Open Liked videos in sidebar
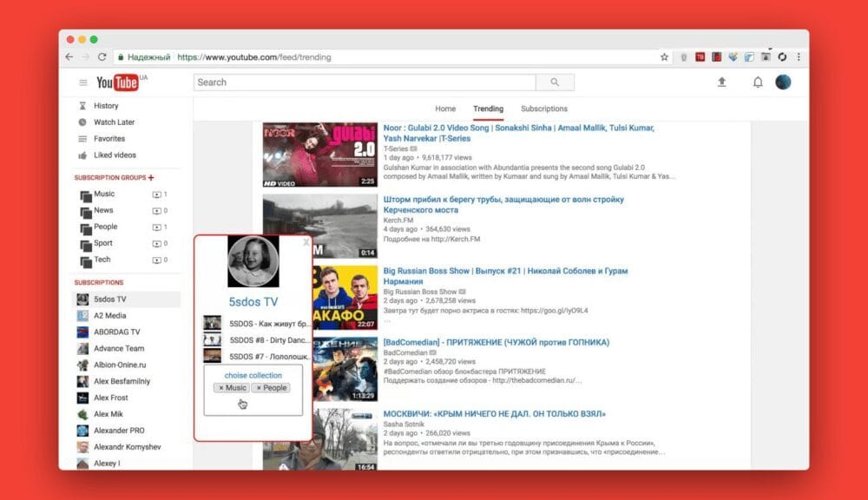This screenshot has width=868, height=500. click(115, 155)
